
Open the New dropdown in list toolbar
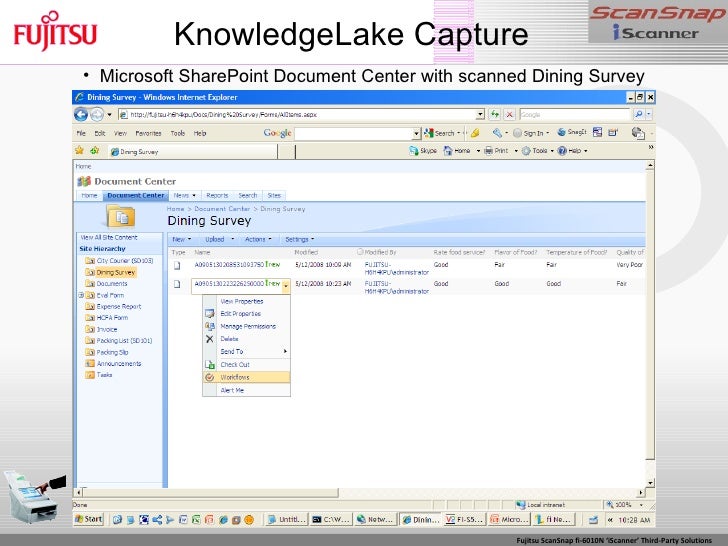coord(180,239)
